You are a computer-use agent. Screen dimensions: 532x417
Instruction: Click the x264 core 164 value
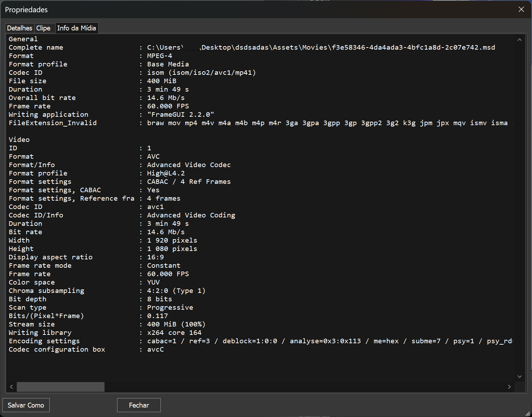click(174, 333)
